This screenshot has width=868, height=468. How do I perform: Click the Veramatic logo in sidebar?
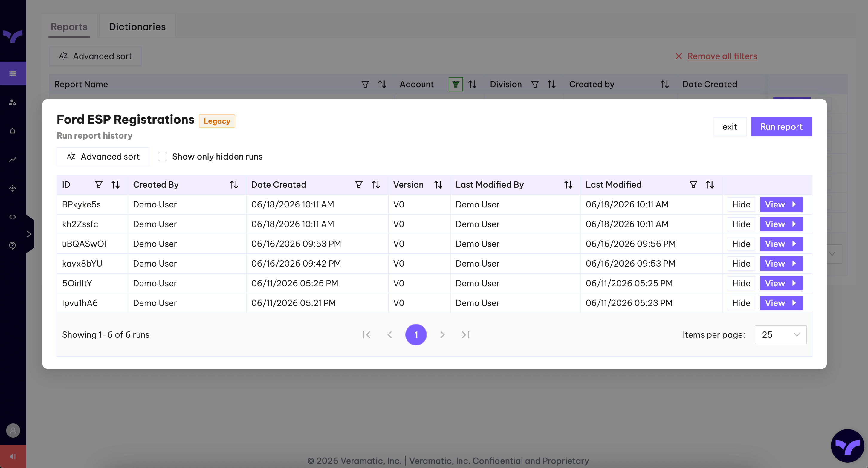[x=13, y=36]
